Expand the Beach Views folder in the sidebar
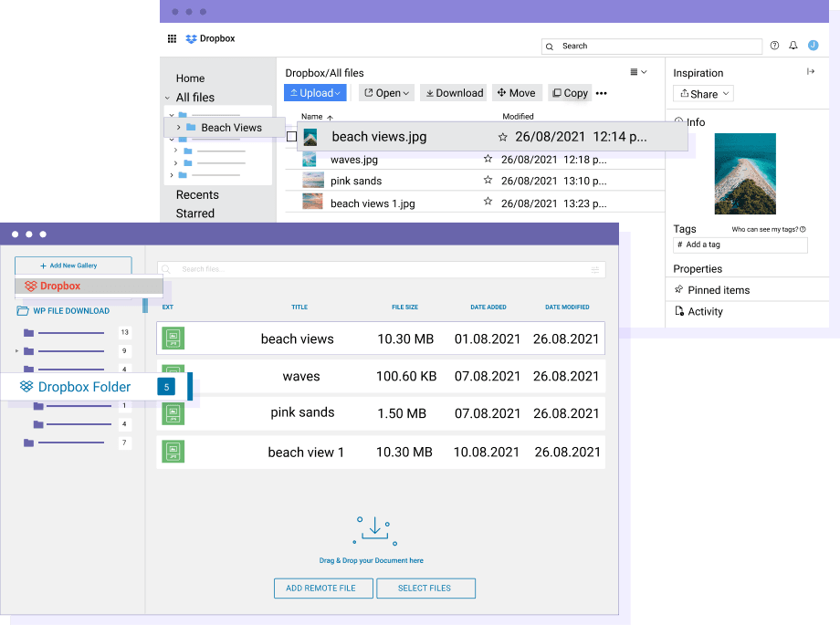The image size is (840, 625). (180, 127)
